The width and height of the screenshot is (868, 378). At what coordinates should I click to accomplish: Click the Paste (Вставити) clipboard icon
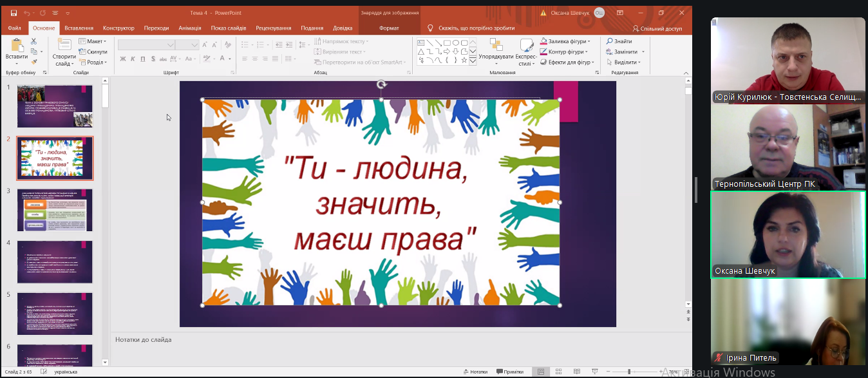point(17,45)
